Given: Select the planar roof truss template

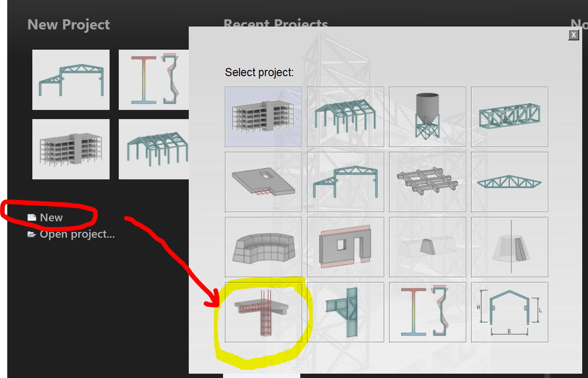Looking at the screenshot, I should (509, 182).
